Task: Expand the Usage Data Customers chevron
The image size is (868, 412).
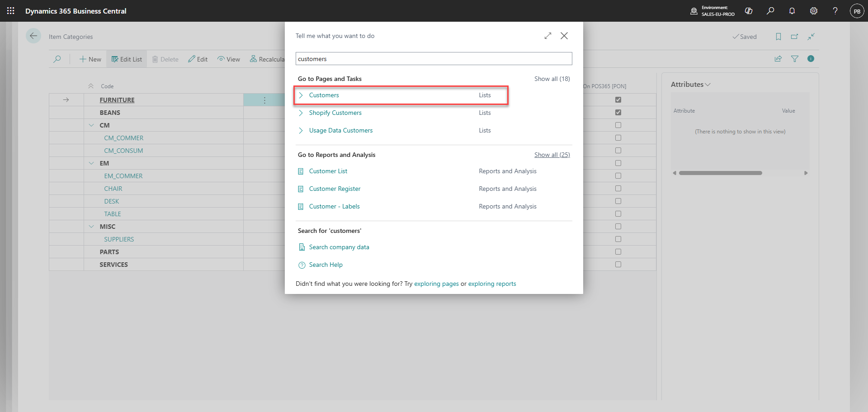Action: (301, 131)
